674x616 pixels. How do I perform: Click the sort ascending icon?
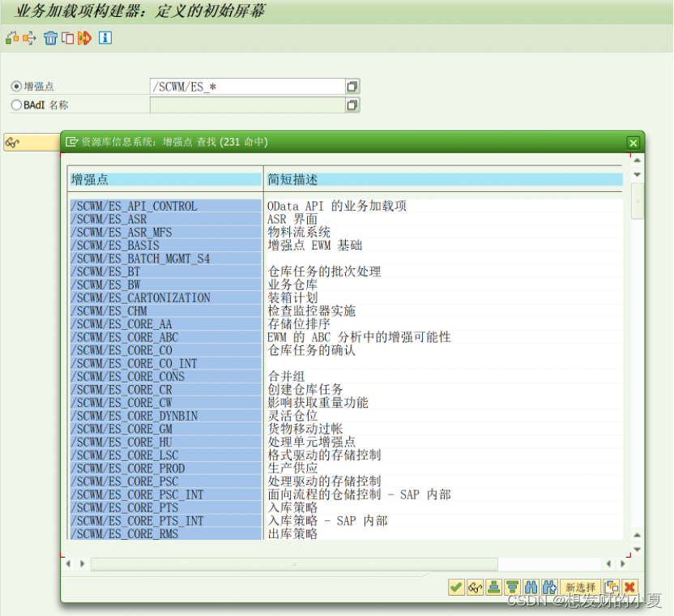coord(494,587)
